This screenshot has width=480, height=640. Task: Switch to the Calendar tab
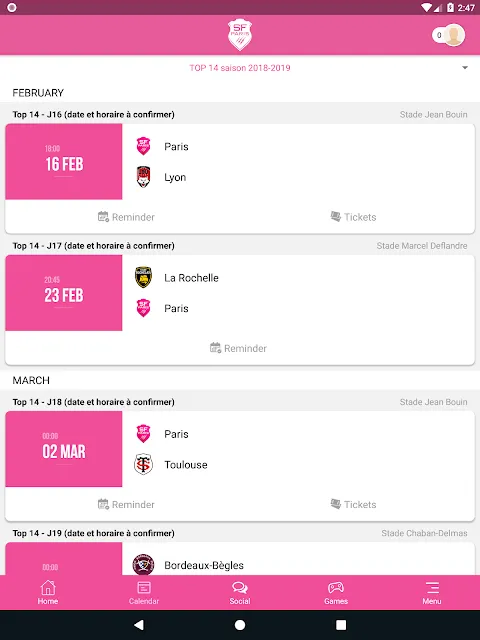[x=144, y=593]
